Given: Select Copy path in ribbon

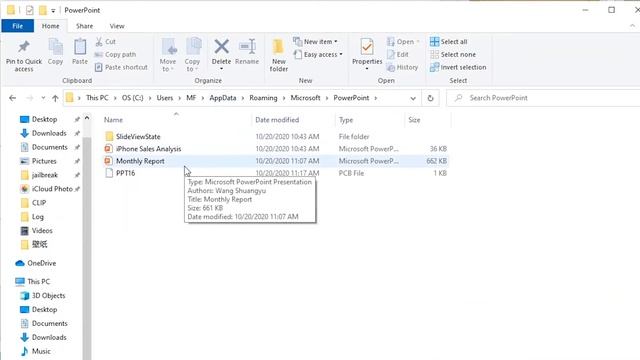Looking at the screenshot, I should pyautogui.click(x=116, y=54).
